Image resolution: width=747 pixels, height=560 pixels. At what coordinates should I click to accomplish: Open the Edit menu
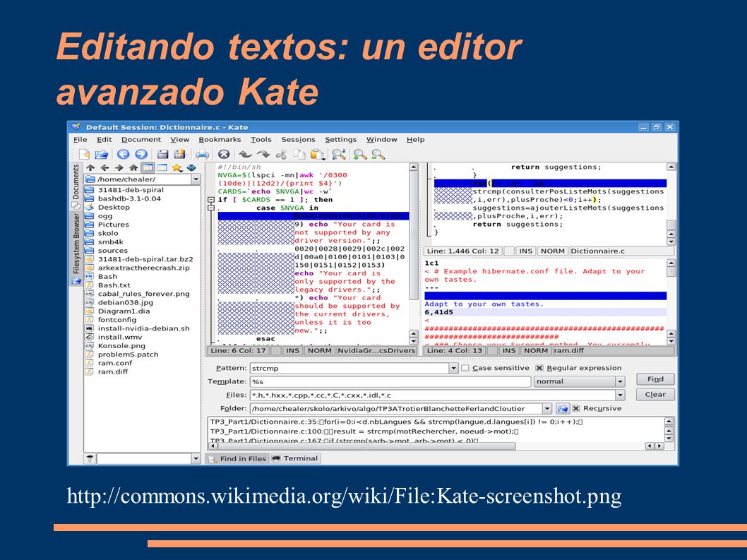point(104,140)
